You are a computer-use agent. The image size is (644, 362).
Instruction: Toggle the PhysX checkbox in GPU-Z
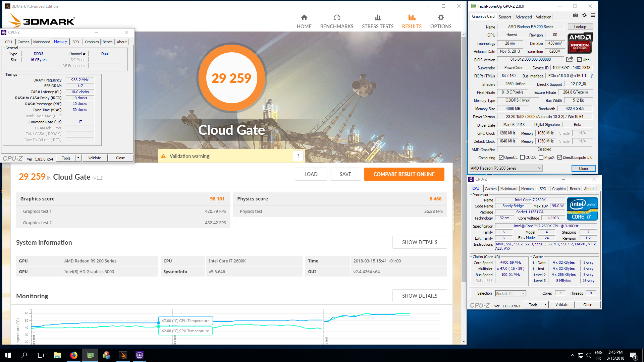coord(541,158)
